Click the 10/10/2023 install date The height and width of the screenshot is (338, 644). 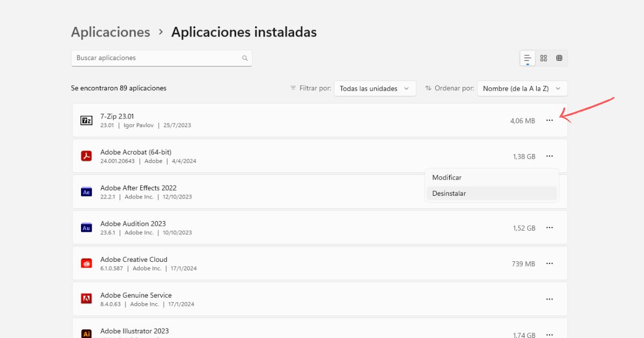[178, 233]
